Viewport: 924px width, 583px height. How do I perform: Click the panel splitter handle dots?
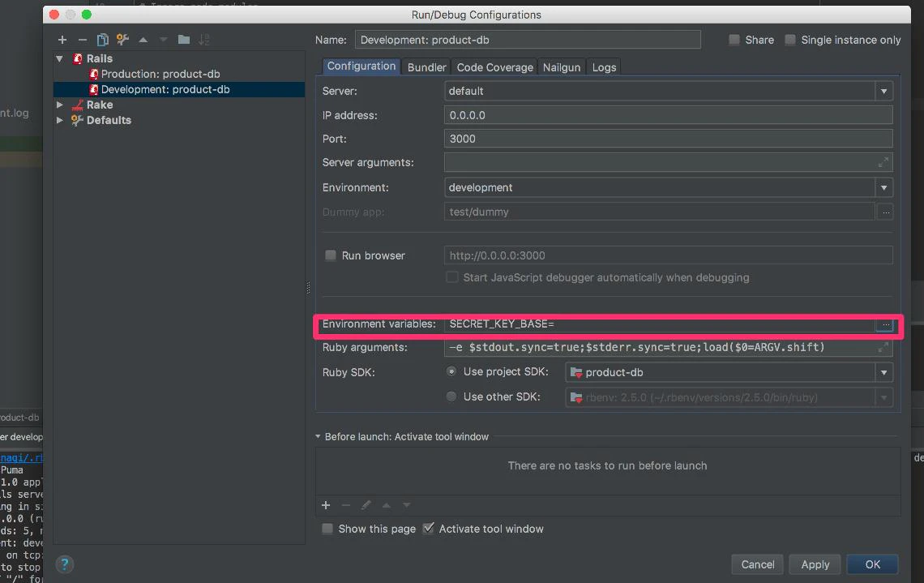point(308,288)
